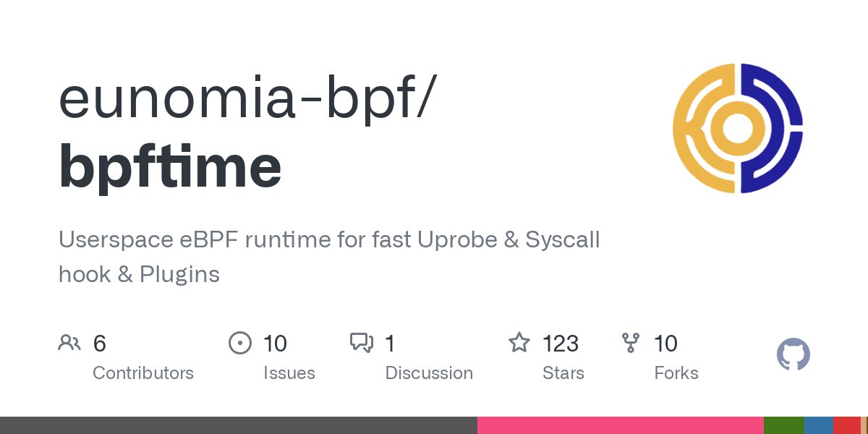The image size is (868, 434).
Task: Click the 123 stars count
Action: tap(561, 344)
